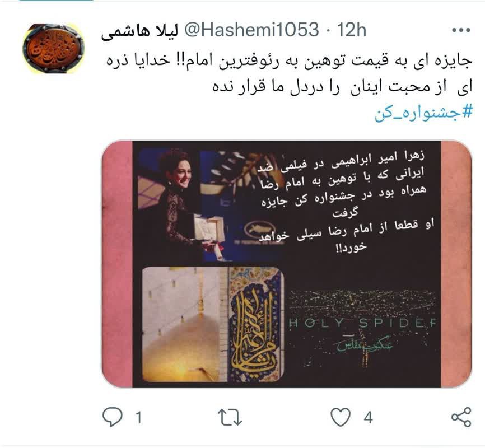Open the 12h timestamp of the tweet
This screenshot has width=485, height=448.
click(x=351, y=30)
